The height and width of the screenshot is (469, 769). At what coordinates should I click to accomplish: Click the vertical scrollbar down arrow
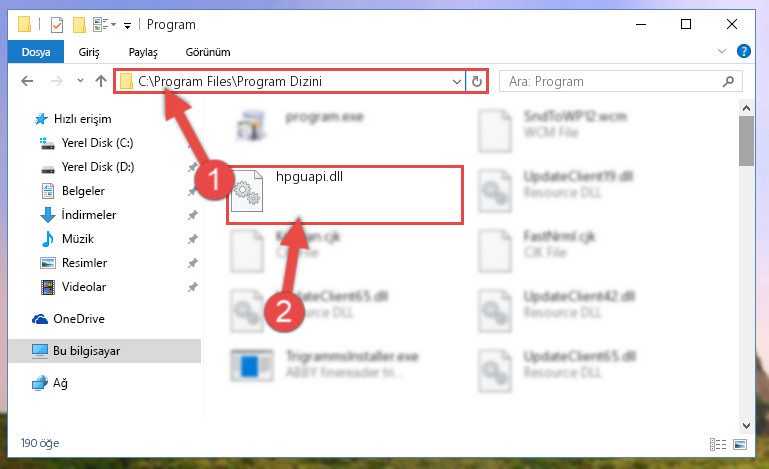(x=746, y=426)
